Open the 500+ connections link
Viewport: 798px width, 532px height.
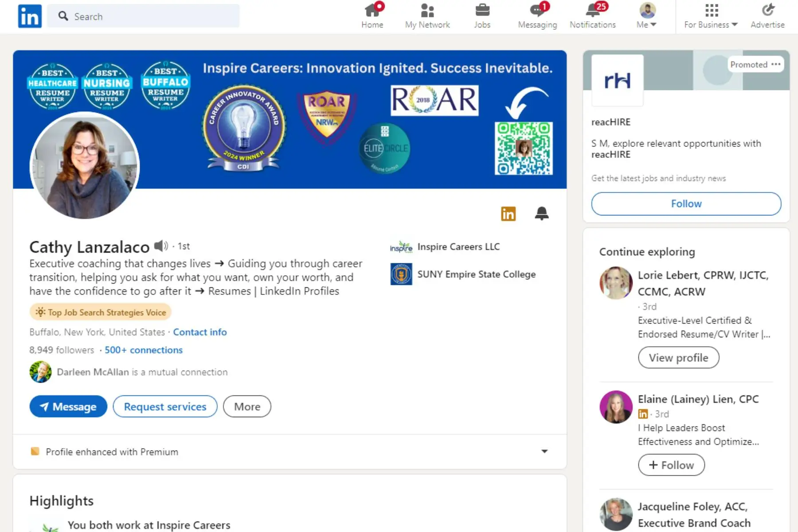(x=143, y=350)
